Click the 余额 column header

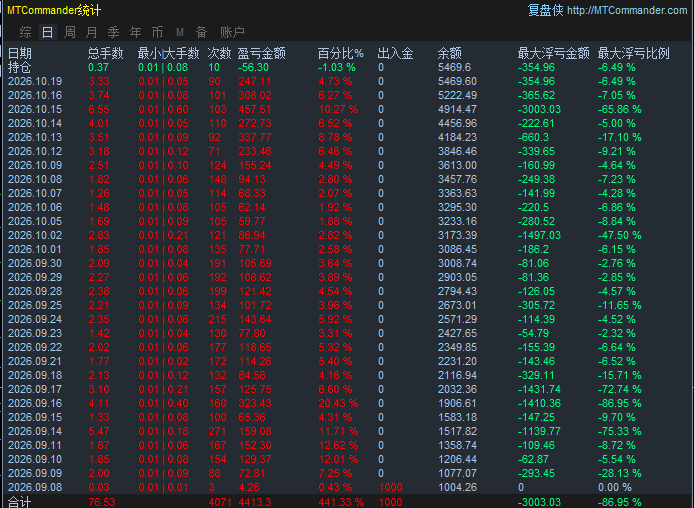(x=450, y=53)
